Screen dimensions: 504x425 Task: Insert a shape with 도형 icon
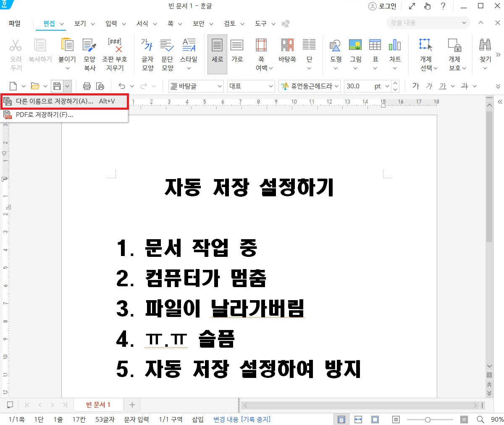(336, 45)
